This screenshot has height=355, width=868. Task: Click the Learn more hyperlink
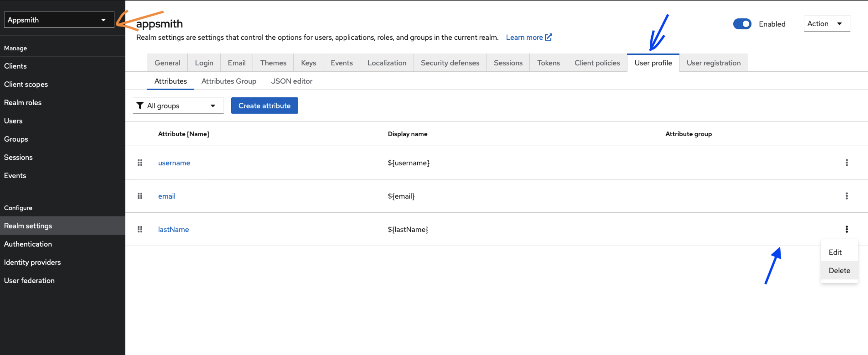tap(526, 37)
